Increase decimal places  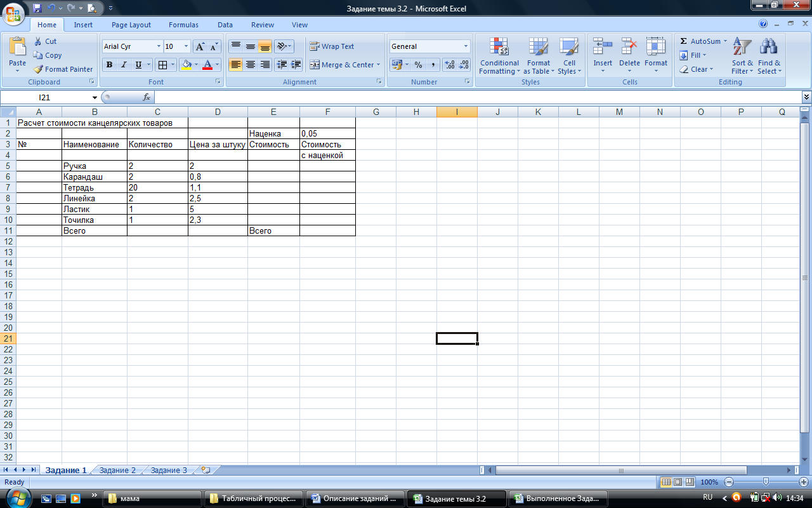pyautogui.click(x=449, y=65)
